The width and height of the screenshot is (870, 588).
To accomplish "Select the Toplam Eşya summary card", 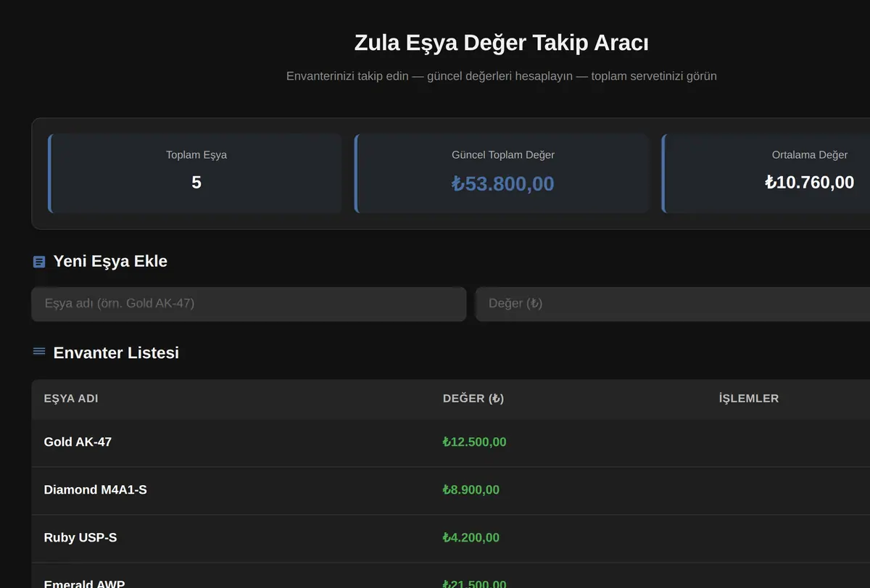I will click(195, 173).
